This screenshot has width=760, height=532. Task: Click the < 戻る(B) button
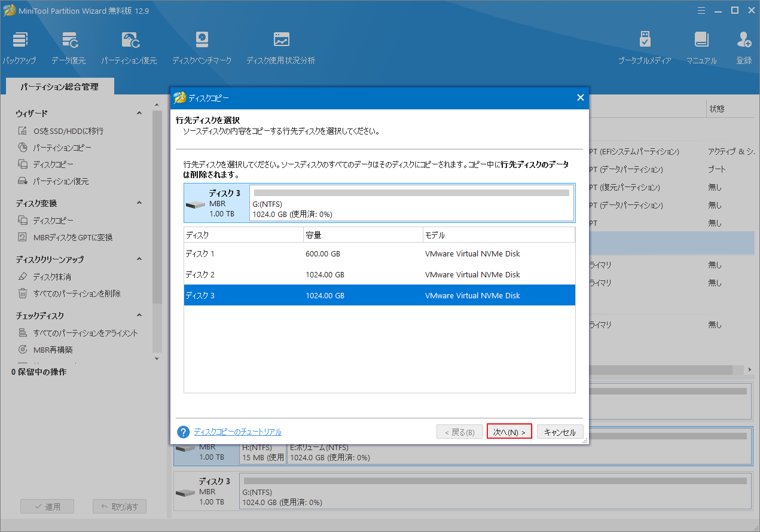(x=459, y=432)
